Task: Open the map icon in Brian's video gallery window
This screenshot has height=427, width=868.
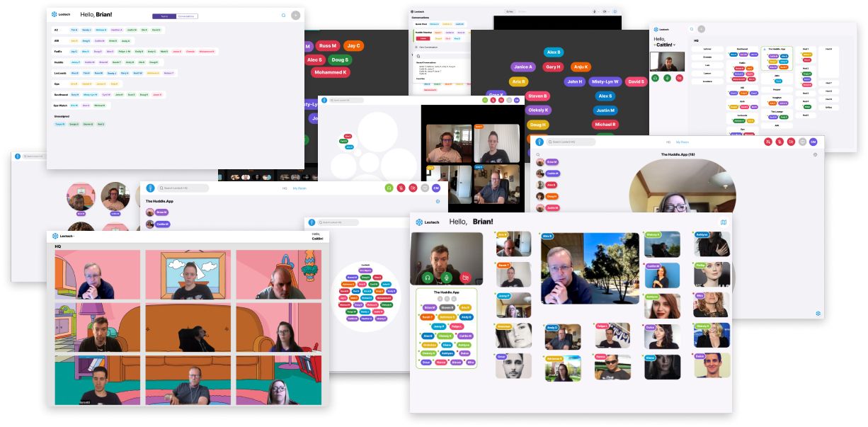Action: coord(723,222)
